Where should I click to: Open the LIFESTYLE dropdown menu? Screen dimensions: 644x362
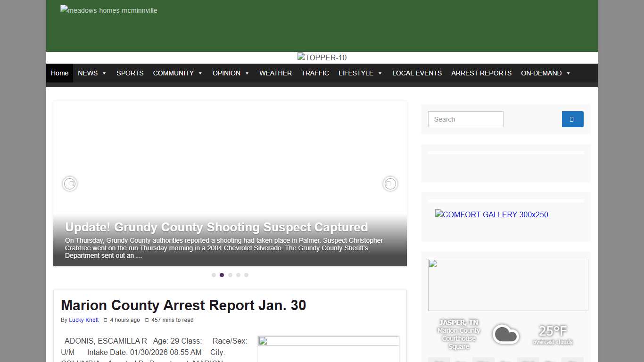click(360, 73)
